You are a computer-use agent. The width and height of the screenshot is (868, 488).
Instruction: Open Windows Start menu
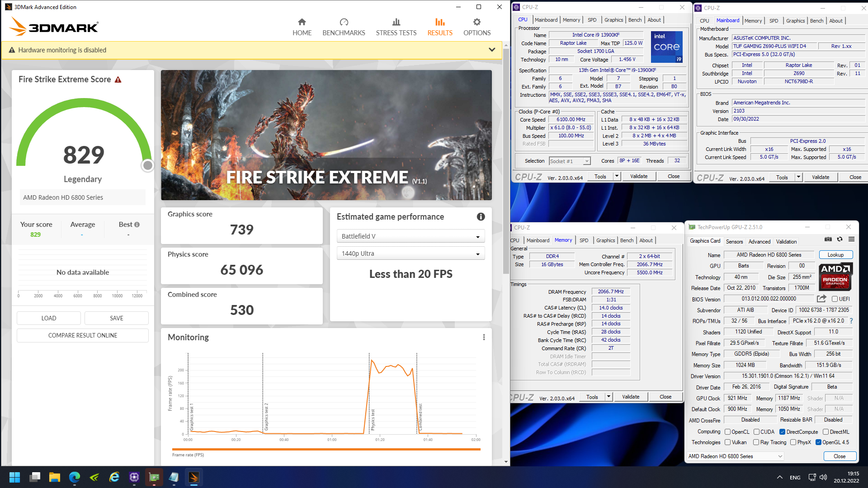point(14,477)
